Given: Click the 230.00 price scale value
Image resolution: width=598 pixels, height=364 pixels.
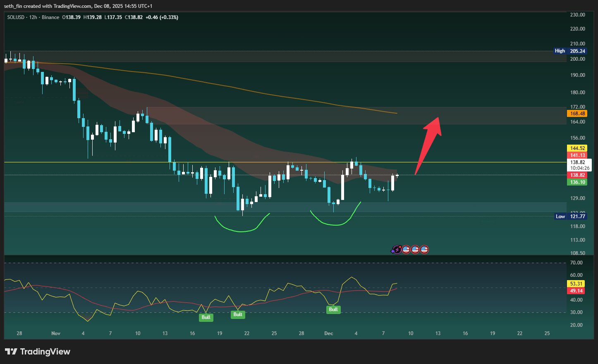Looking at the screenshot, I should tap(577, 15).
